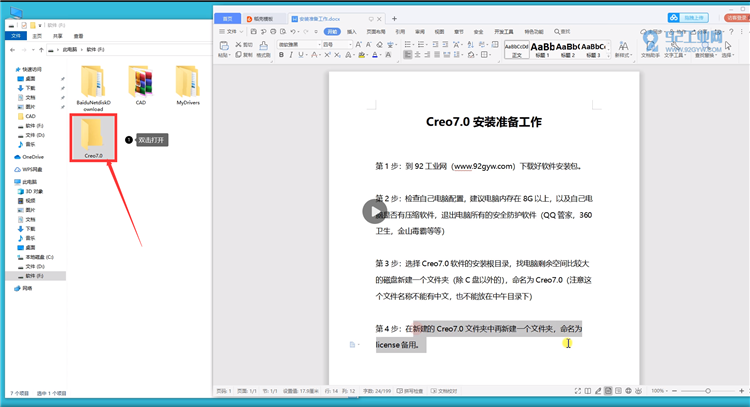Select align right button
Image resolution: width=750 pixels, height=407 pixels.
[x=427, y=55]
